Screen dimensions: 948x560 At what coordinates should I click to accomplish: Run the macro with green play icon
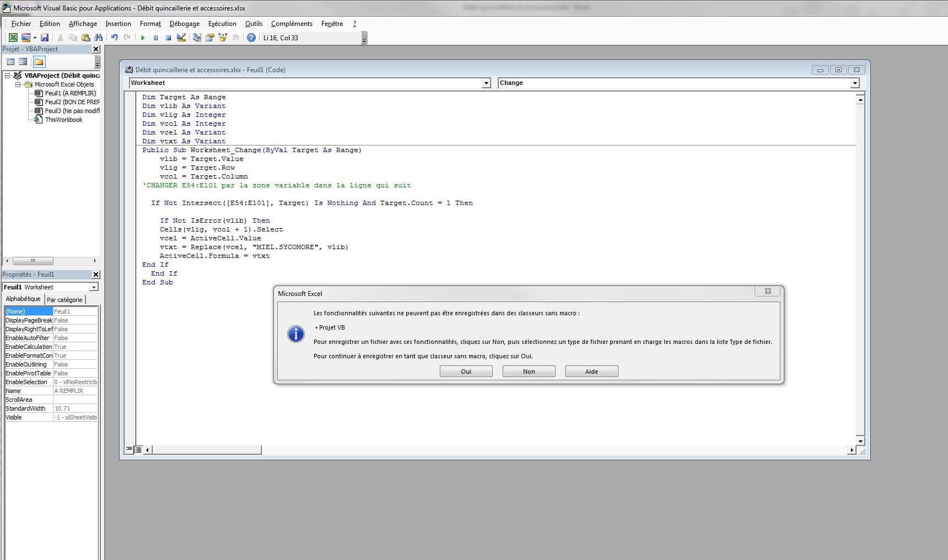tap(143, 37)
